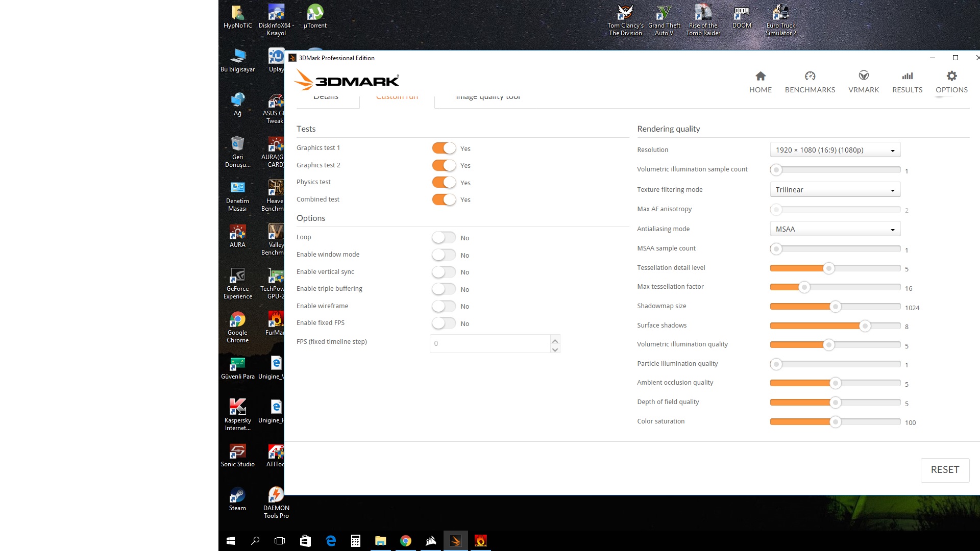Open Google Chrome desktop shortcut
980x551 pixels.
(237, 328)
